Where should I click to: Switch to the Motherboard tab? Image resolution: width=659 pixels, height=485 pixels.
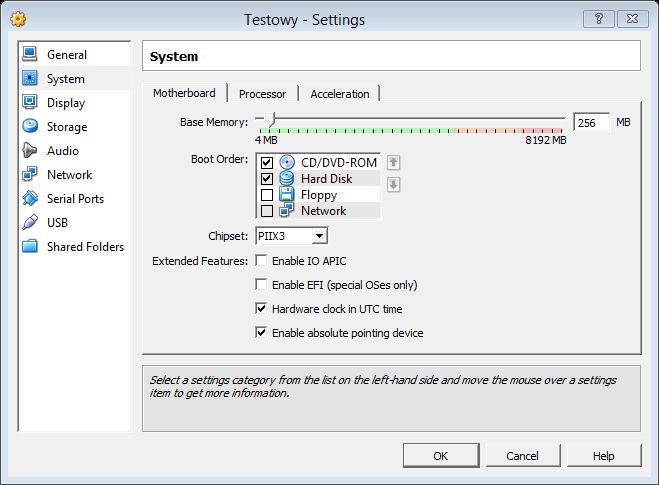click(185, 93)
